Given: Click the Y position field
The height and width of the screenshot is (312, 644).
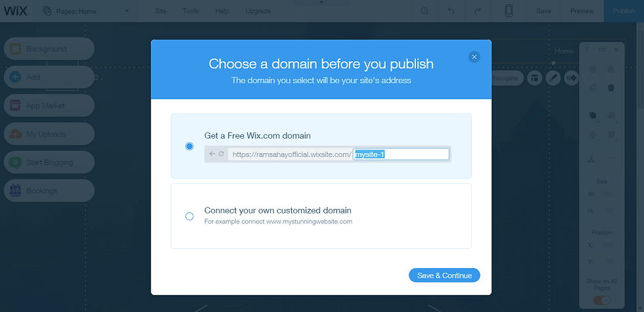Looking at the screenshot, I should [609, 261].
